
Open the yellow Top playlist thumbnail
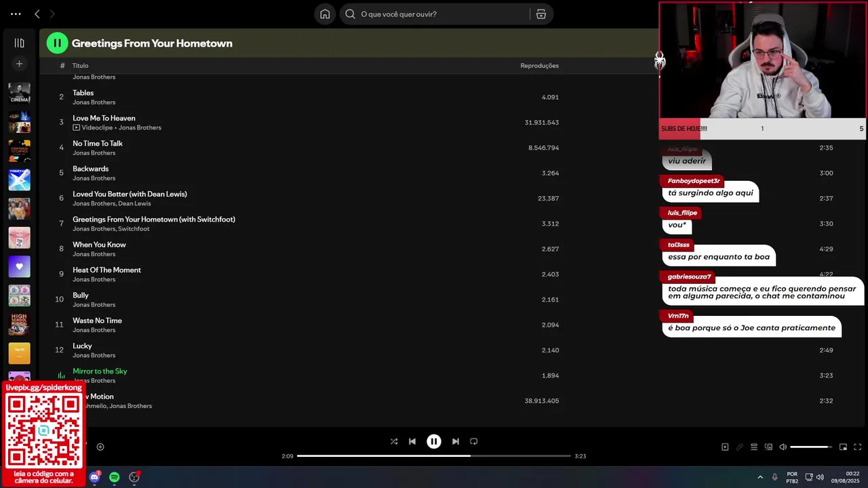tap(19, 353)
